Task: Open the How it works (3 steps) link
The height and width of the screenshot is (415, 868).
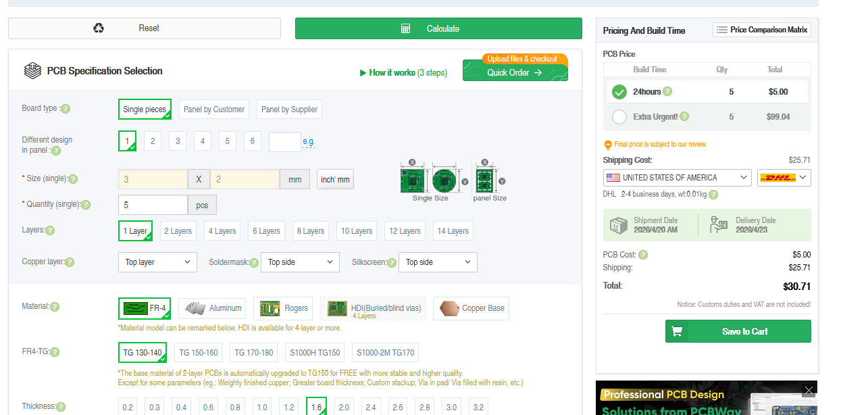Action: coord(403,72)
